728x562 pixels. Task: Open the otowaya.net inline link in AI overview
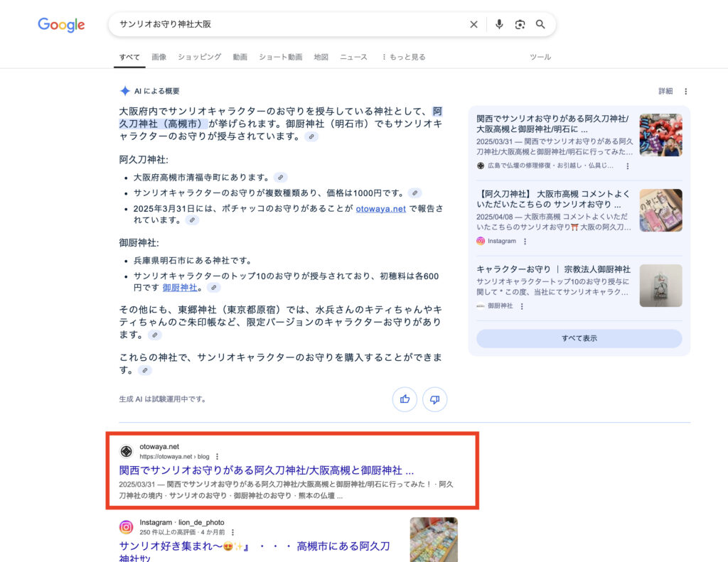tap(381, 209)
